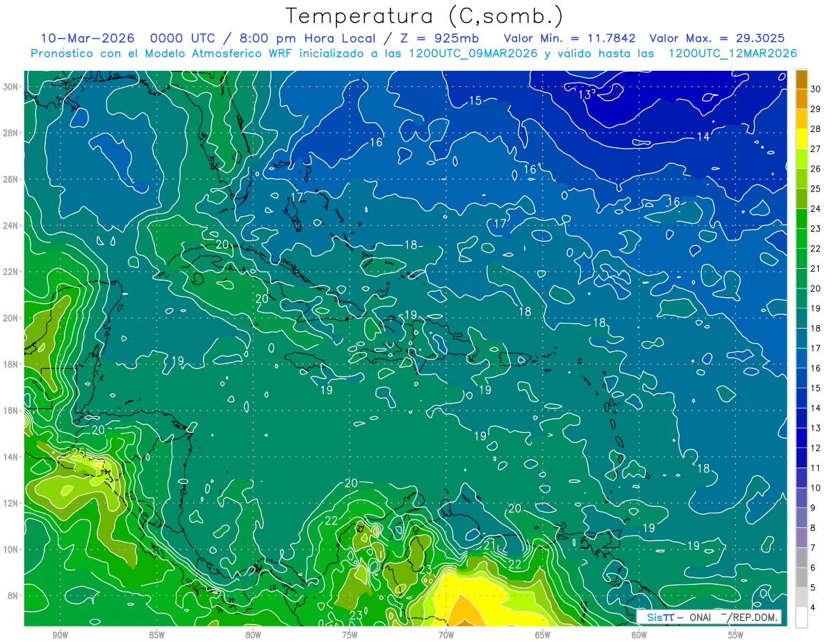Click the "16N" latitude axis label
The width and height of the screenshot is (834, 644).
[11, 411]
